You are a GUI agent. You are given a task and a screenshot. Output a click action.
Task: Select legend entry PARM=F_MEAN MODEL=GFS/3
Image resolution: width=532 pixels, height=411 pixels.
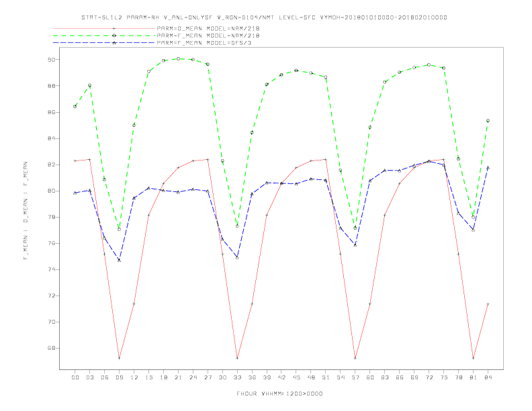click(x=204, y=43)
